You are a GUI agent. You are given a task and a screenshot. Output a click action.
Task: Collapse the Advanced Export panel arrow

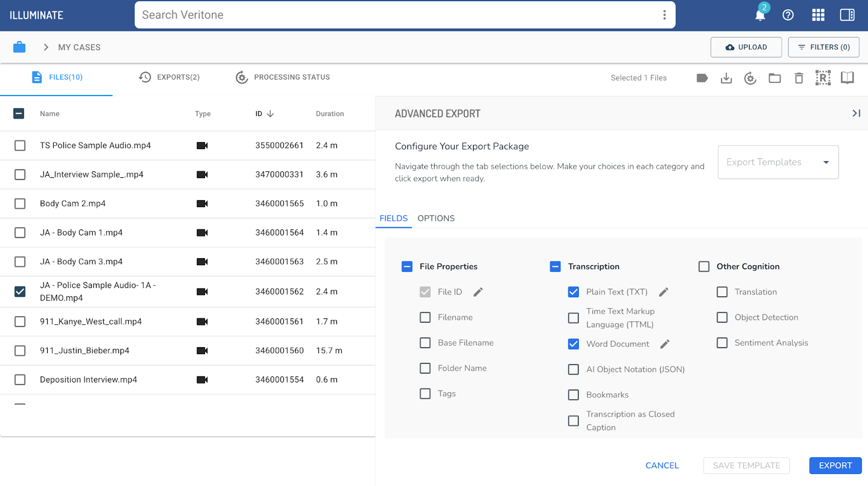click(x=856, y=113)
